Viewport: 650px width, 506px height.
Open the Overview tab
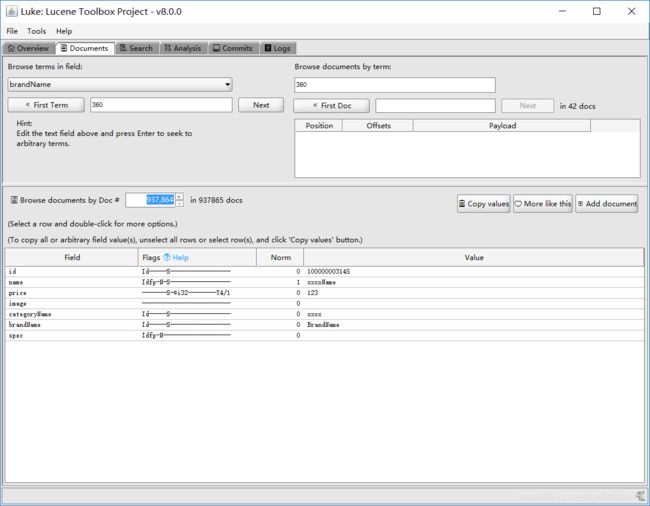click(29, 48)
